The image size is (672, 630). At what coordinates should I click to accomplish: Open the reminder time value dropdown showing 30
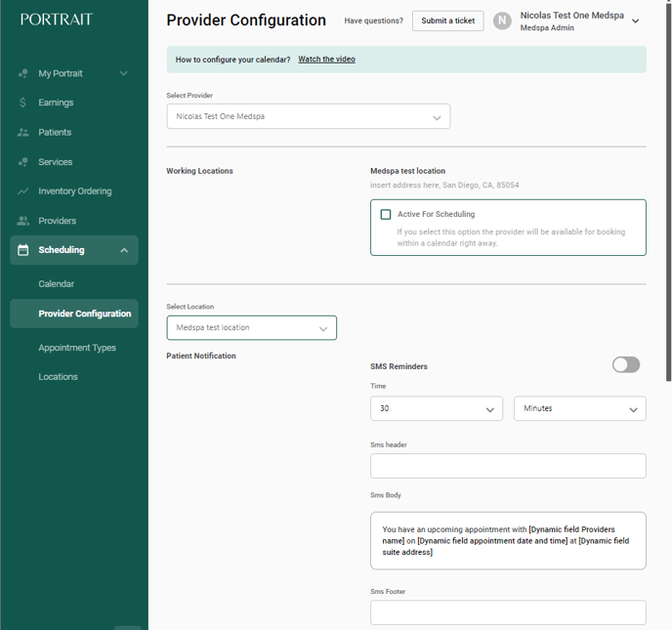[437, 408]
